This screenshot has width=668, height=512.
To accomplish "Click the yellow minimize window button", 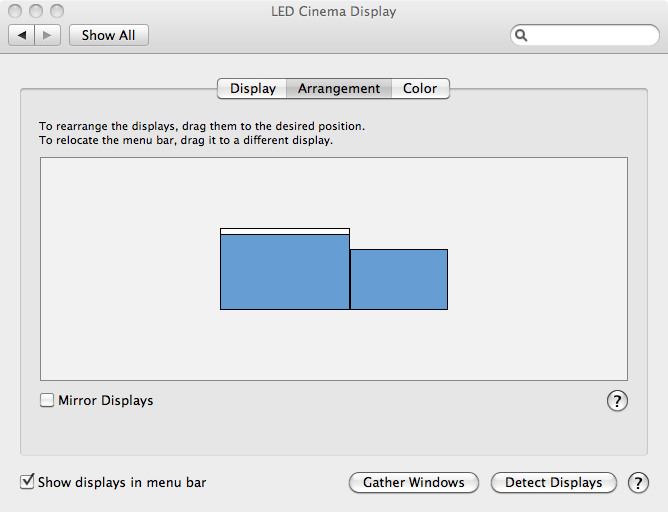I will [37, 11].
